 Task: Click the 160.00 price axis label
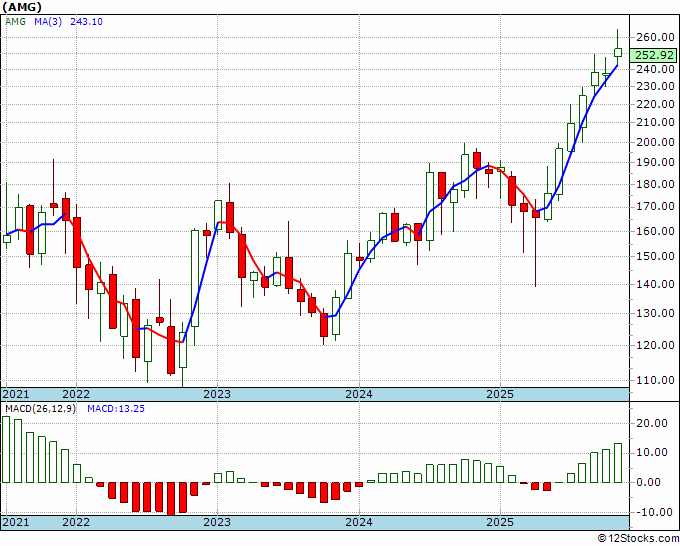(655, 231)
